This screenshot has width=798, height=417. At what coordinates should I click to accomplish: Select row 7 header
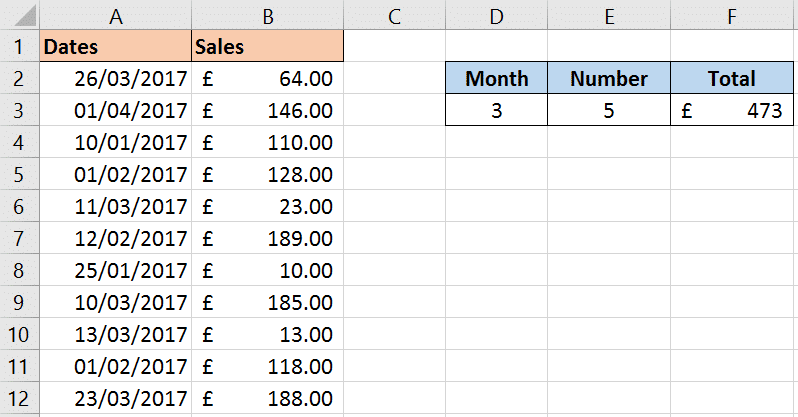[19, 238]
